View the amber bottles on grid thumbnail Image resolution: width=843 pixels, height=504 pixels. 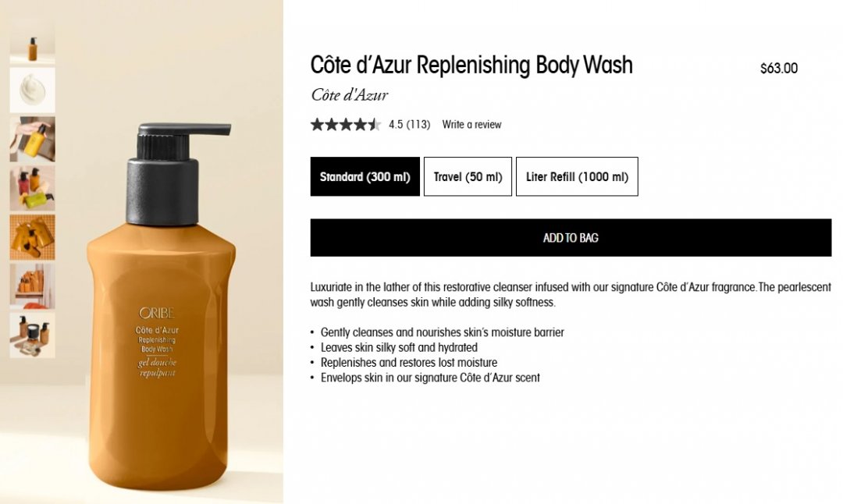point(32,237)
